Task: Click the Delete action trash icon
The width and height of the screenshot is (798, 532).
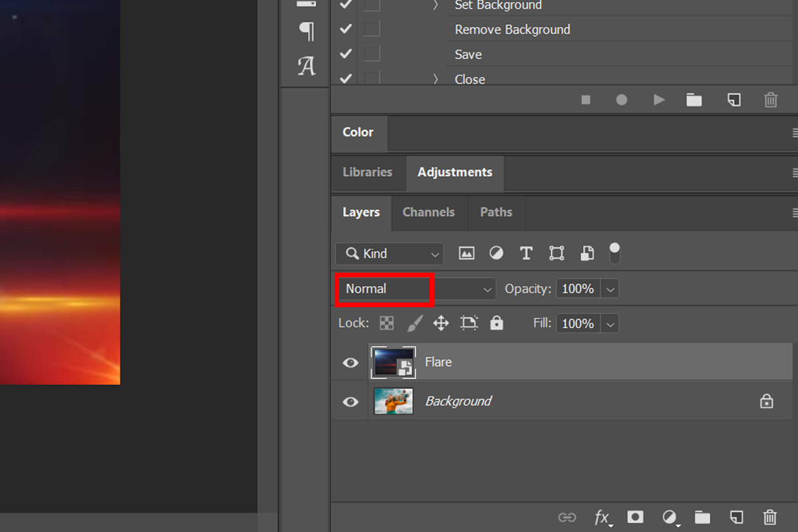Action: point(770,100)
